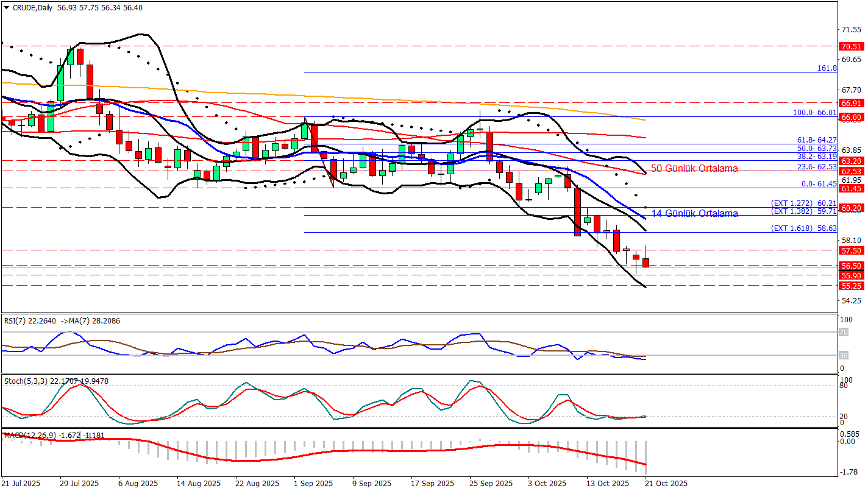868x491 pixels.
Task: Click the red 61.45 price level tag
Action: click(850, 189)
